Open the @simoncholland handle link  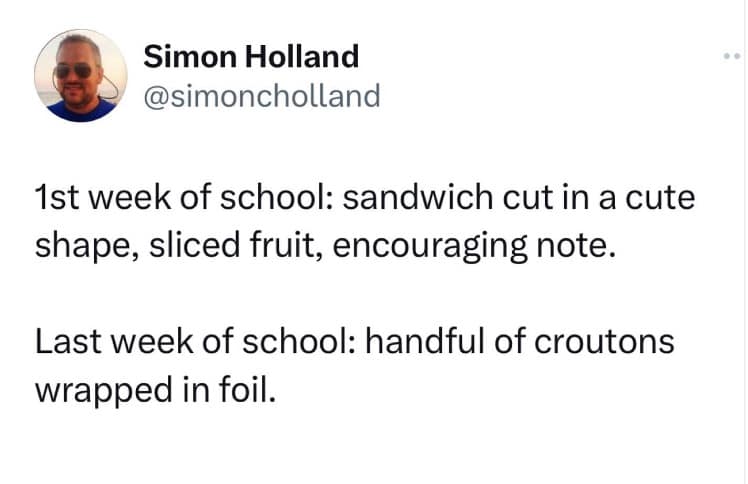(x=262, y=96)
